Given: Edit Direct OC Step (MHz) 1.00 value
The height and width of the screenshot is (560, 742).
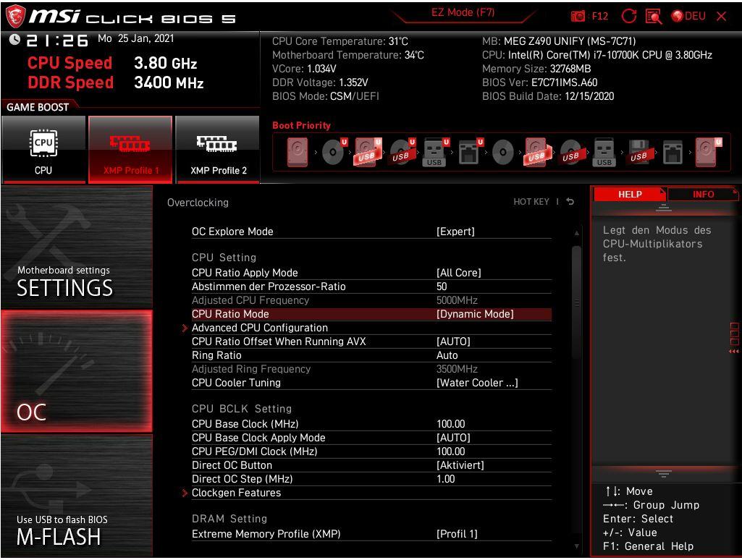Looking at the screenshot, I should pyautogui.click(x=445, y=479).
